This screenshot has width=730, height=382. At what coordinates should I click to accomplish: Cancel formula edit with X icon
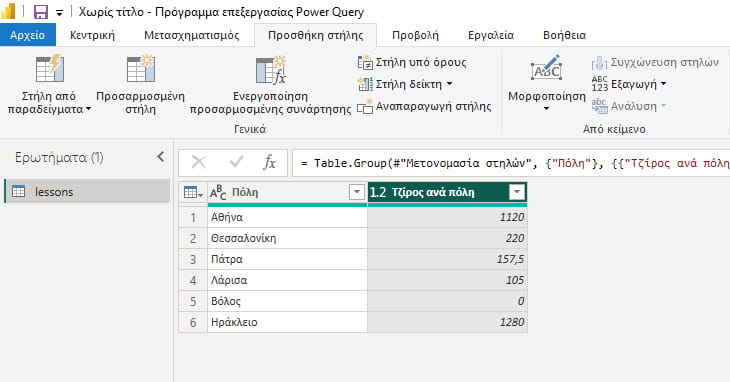point(199,162)
